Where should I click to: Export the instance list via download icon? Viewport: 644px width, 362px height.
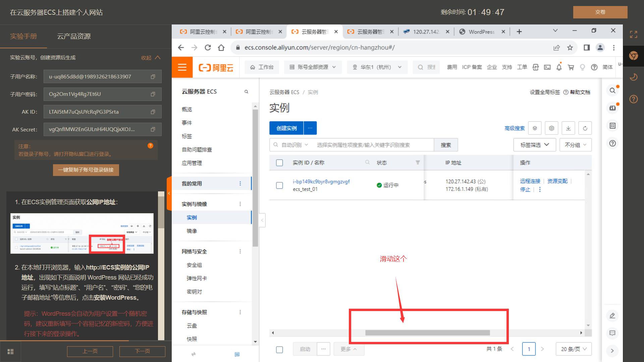tap(568, 128)
